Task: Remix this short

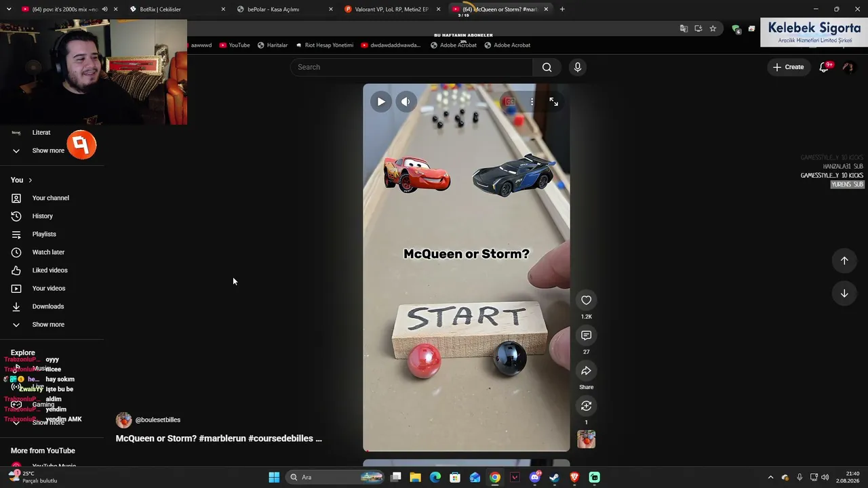Action: pos(587,406)
